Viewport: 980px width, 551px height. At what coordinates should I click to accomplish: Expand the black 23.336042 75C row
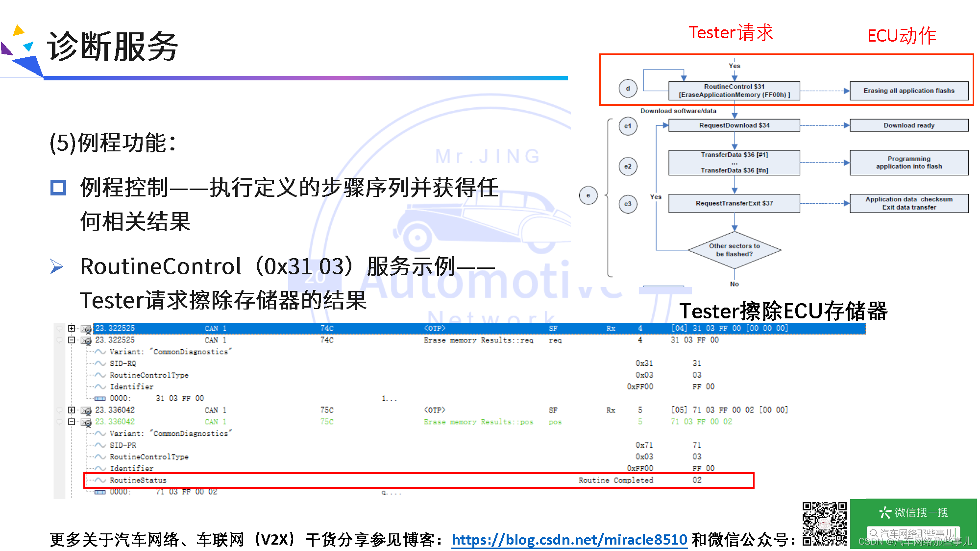[x=72, y=410]
